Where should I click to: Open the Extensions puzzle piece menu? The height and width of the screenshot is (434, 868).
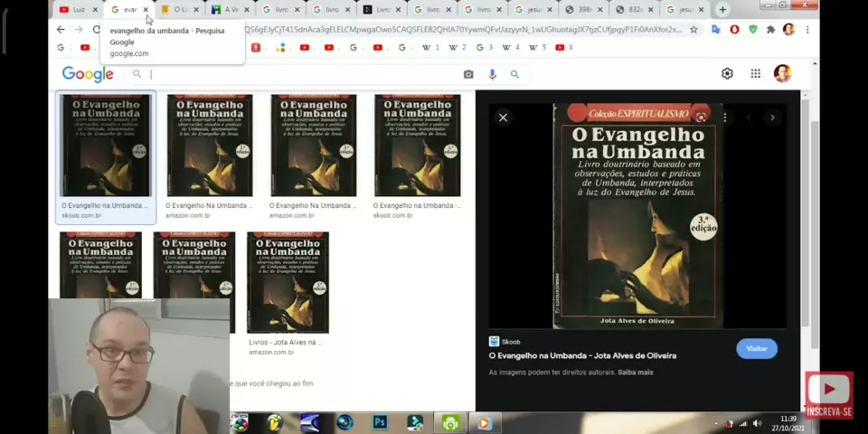(770, 29)
